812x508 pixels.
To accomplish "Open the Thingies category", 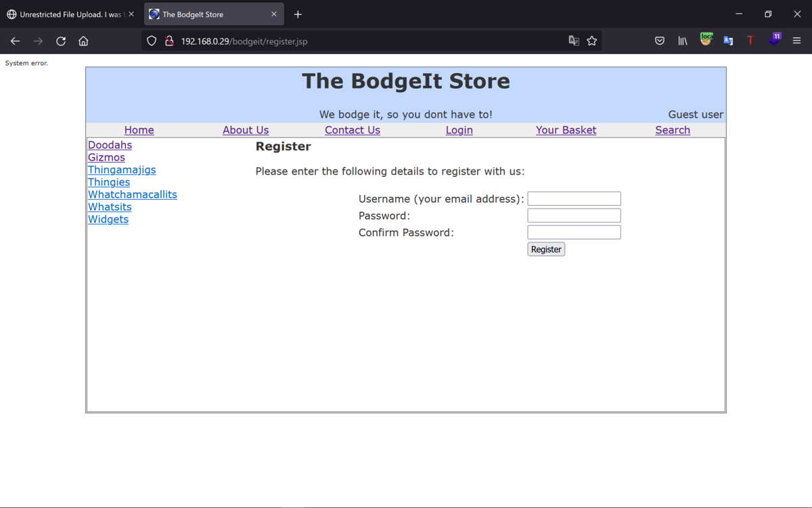I will coord(109,182).
